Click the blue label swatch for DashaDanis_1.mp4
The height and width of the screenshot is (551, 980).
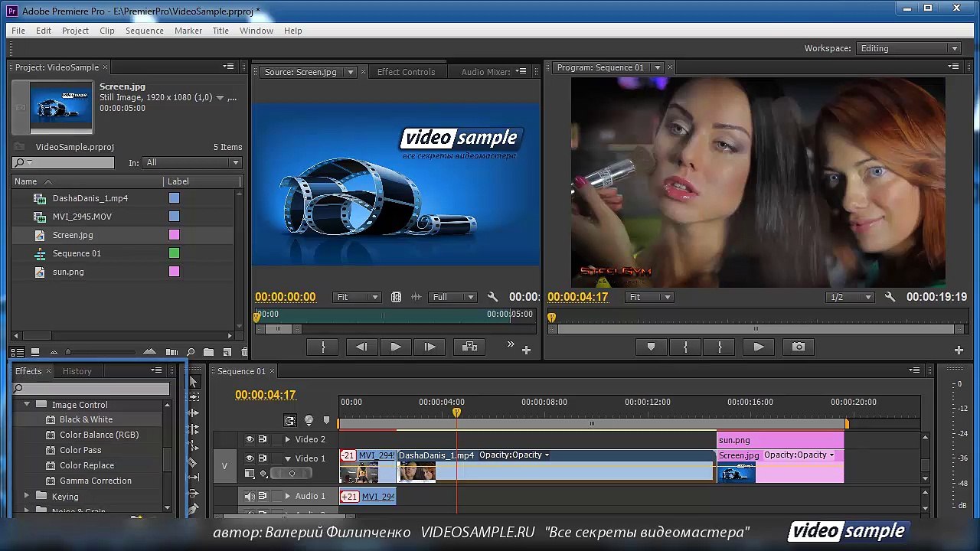(x=174, y=198)
